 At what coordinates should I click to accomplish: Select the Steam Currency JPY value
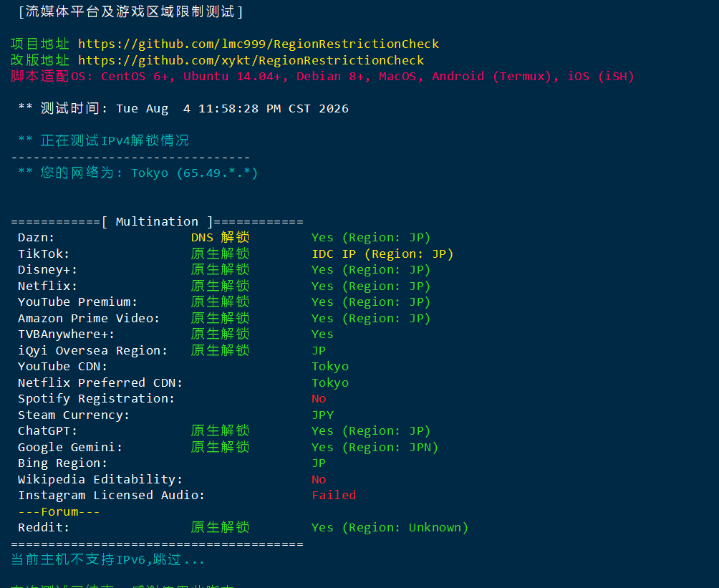(x=323, y=415)
